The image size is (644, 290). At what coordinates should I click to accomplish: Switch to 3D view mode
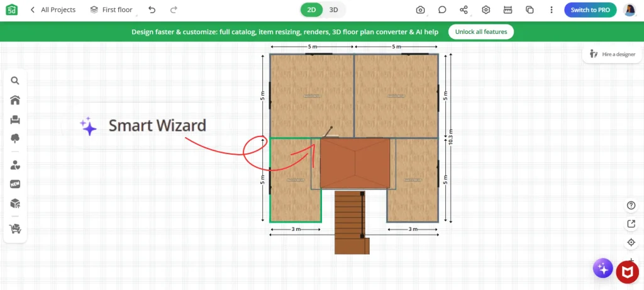(x=334, y=10)
